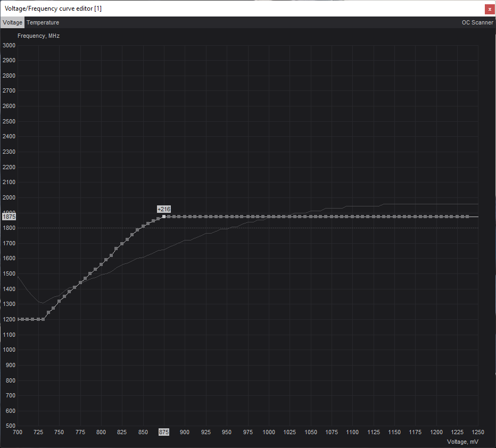Select the curve point at 850 mV
Viewport: 496px width, 448px height.
coord(143,227)
